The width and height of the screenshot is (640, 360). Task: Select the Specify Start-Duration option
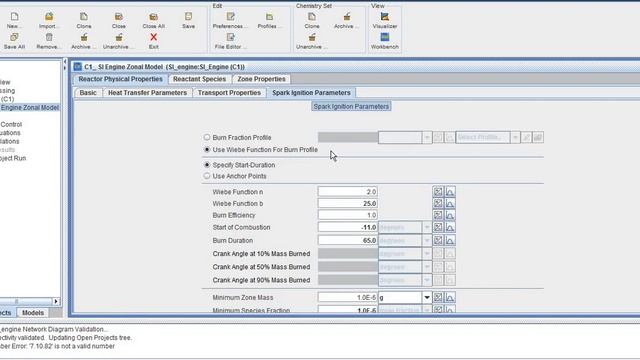tap(207, 165)
